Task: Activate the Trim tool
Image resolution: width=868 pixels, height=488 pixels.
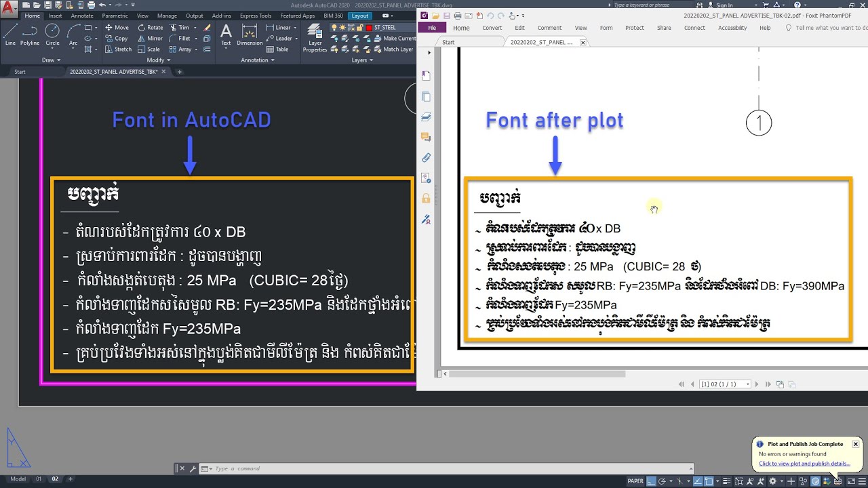Action: [x=179, y=28]
